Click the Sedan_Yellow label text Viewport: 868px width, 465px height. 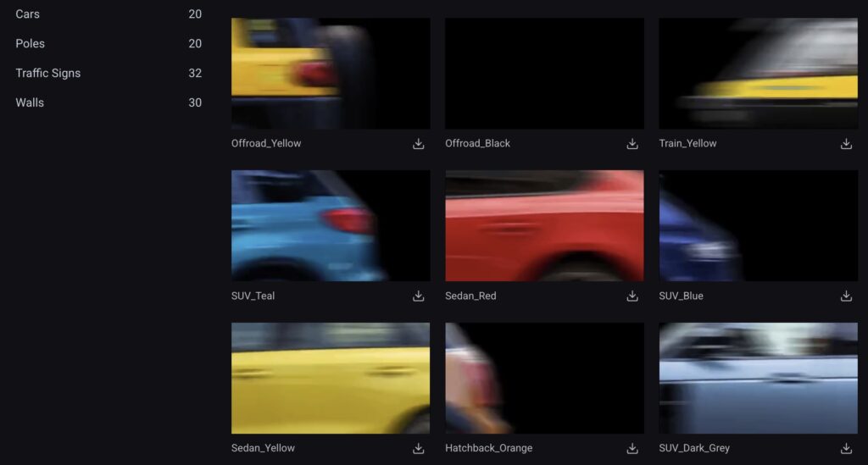tap(264, 448)
